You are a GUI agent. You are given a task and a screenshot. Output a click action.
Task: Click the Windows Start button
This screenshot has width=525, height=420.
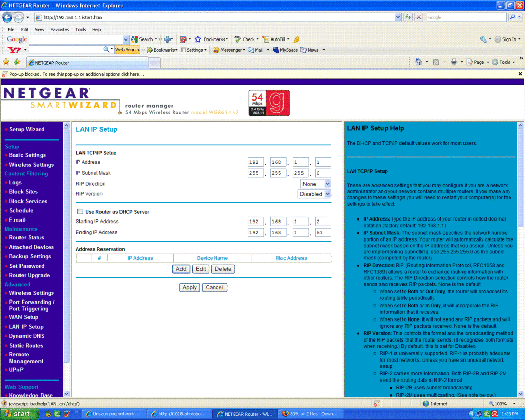point(19,414)
